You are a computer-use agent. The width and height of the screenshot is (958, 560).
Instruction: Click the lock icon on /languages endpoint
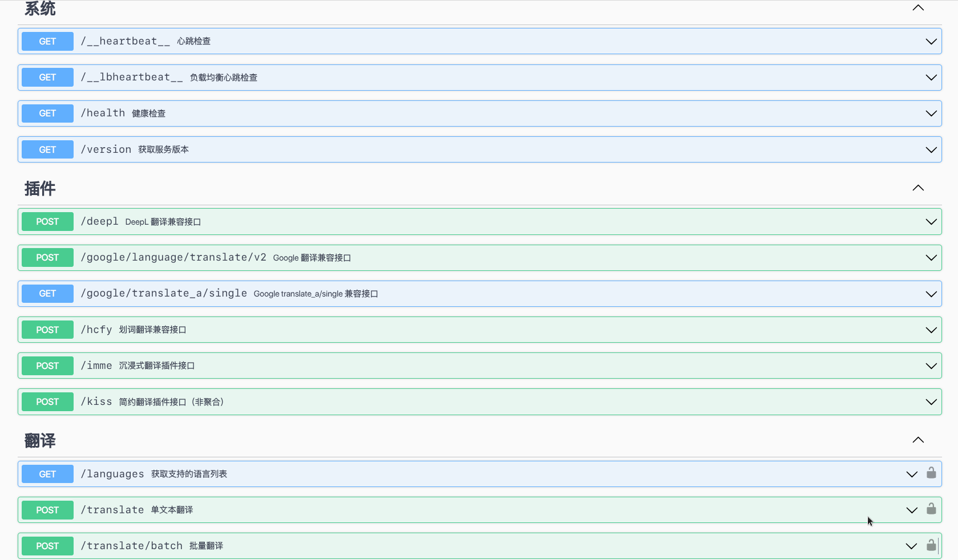click(x=931, y=473)
